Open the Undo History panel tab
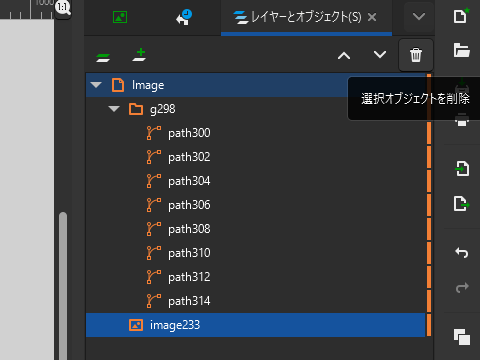 coord(184,17)
